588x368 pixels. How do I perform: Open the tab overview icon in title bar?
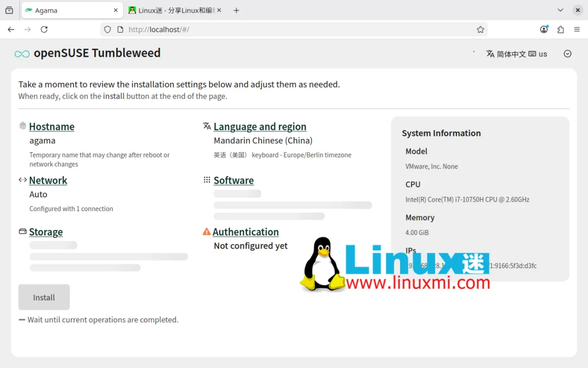(9, 10)
